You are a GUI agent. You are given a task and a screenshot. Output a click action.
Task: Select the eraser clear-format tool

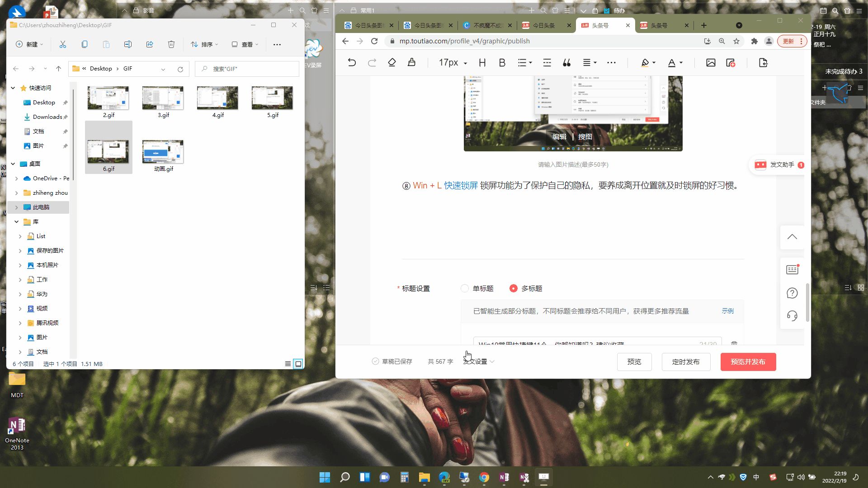coord(392,63)
